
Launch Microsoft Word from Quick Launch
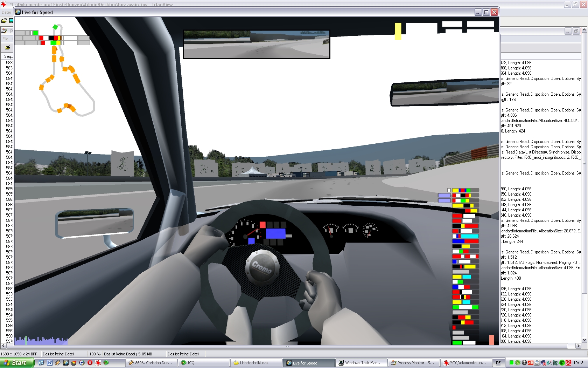click(x=49, y=363)
